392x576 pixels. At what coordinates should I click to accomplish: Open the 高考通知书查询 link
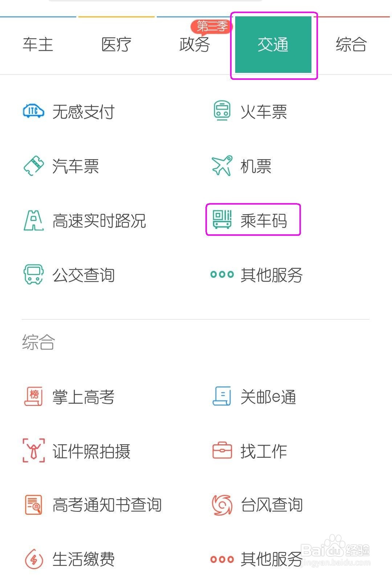(x=107, y=505)
